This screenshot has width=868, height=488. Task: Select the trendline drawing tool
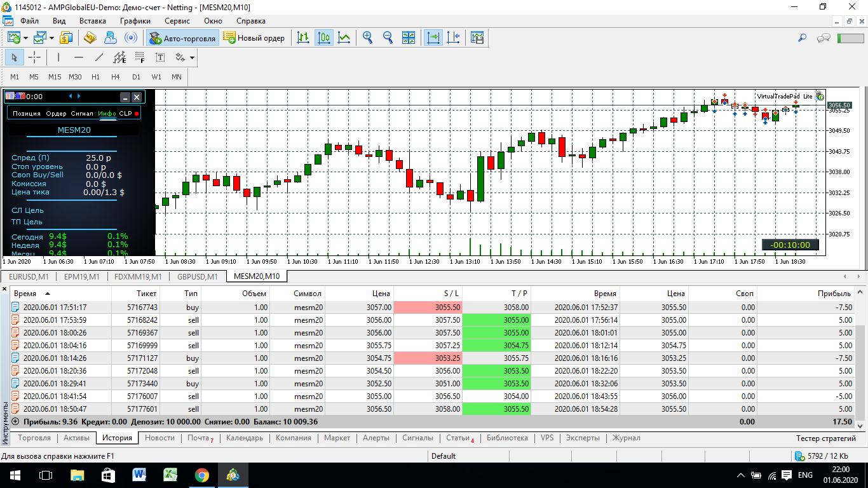(x=98, y=58)
